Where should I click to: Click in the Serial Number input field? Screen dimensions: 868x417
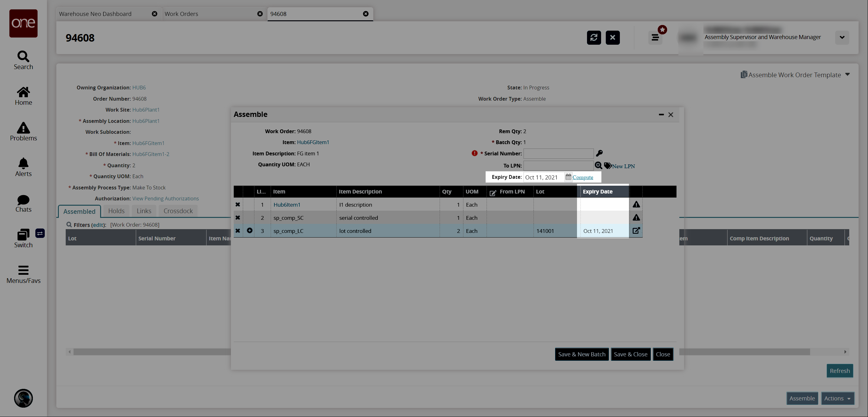[x=558, y=153]
